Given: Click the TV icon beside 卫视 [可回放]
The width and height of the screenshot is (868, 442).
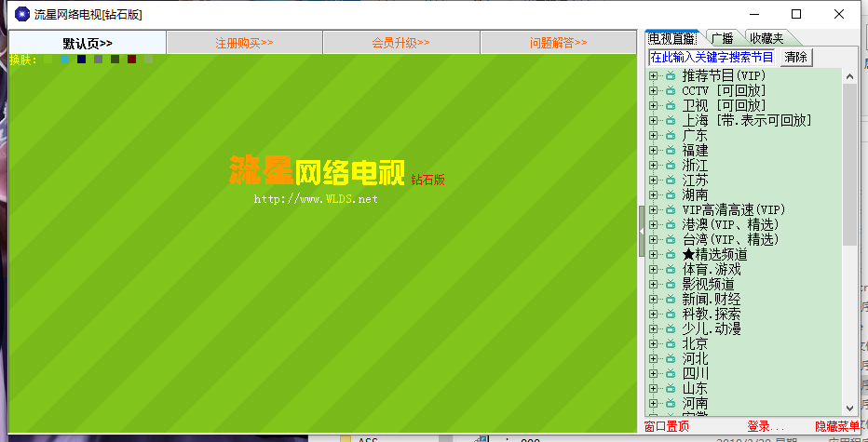Looking at the screenshot, I should click(x=671, y=105).
